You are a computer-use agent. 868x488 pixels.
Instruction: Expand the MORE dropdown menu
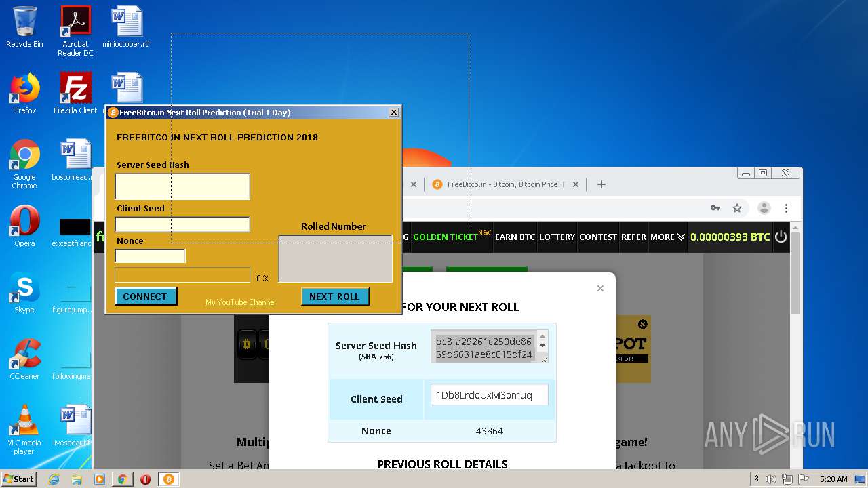pos(668,237)
